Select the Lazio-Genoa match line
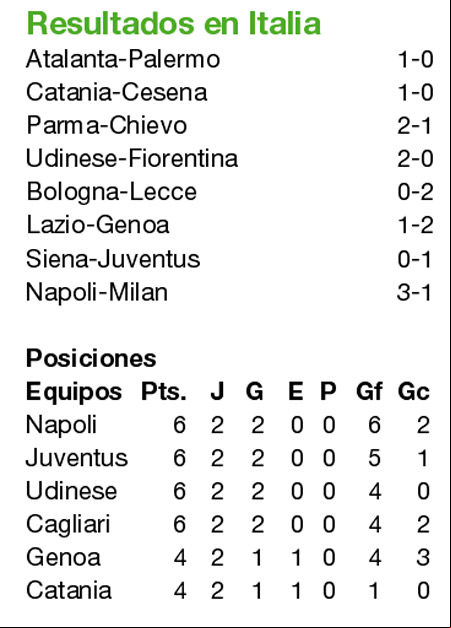 230,225
